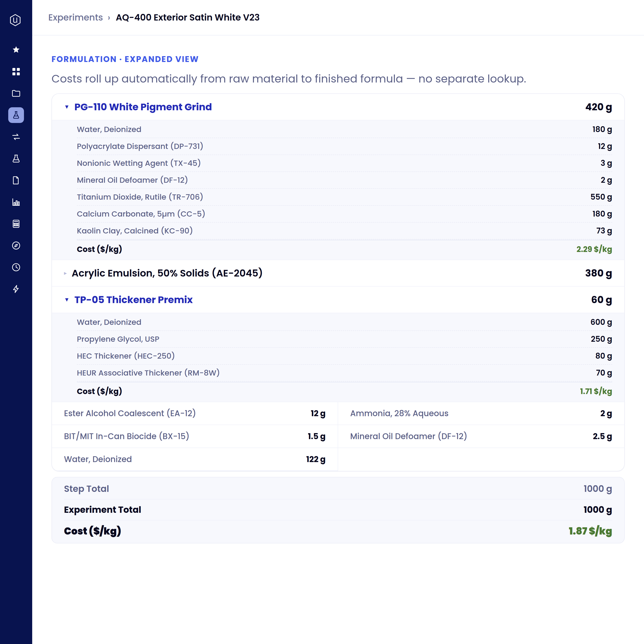Collapse PG-110 White Pigment Grind triangle

pyautogui.click(x=67, y=107)
